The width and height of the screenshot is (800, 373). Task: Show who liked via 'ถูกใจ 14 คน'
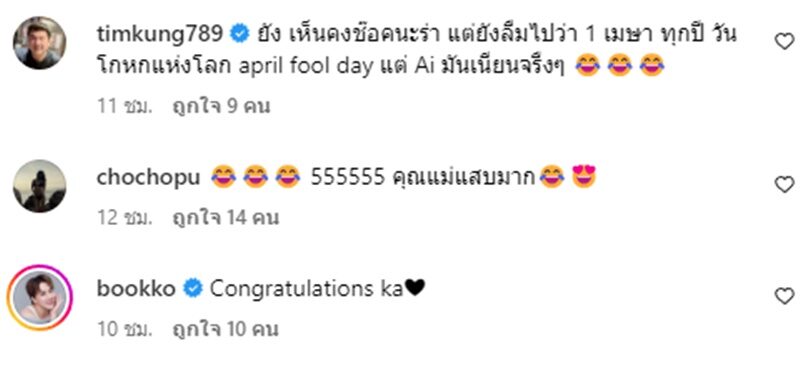coord(226,218)
